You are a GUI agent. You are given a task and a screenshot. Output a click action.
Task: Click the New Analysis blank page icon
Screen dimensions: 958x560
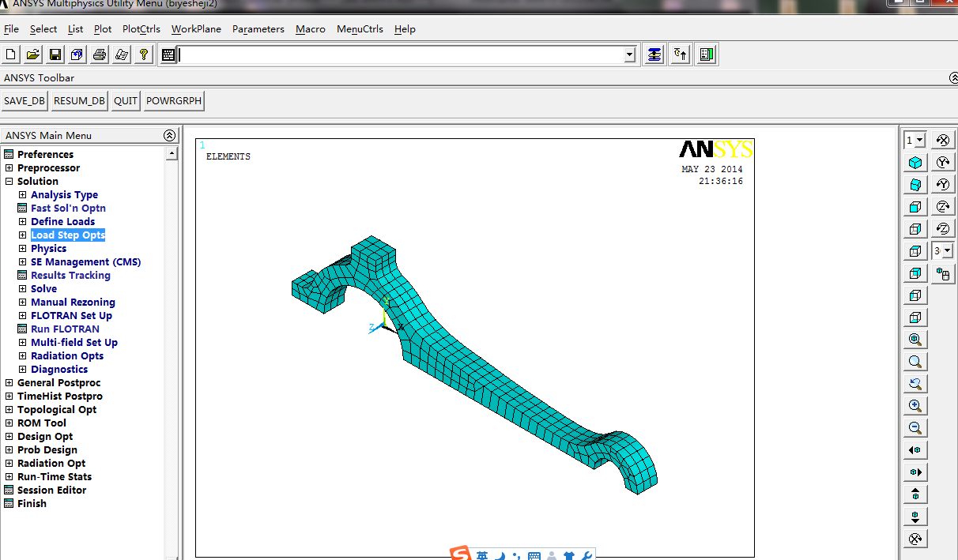pyautogui.click(x=11, y=54)
